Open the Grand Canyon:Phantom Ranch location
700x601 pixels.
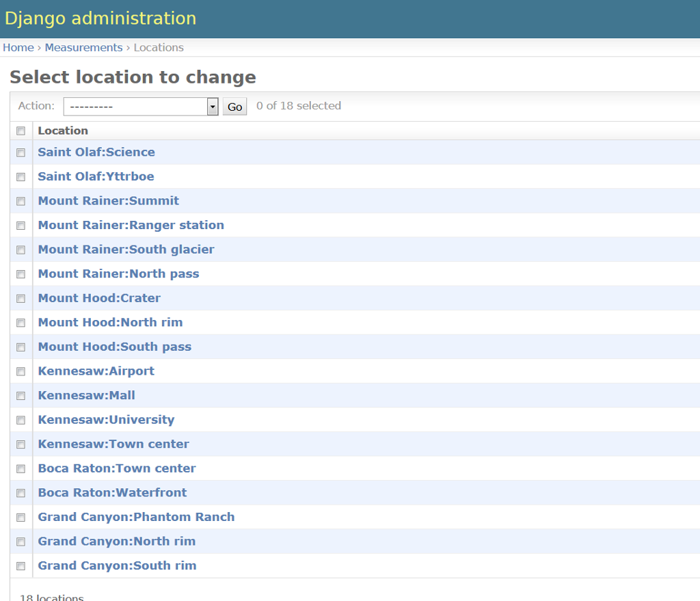pyautogui.click(x=136, y=517)
